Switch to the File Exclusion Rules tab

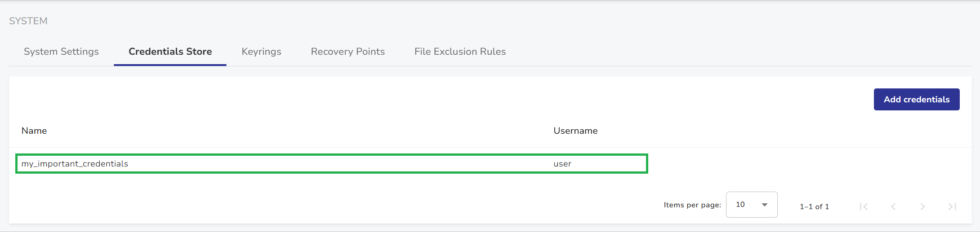[x=460, y=52]
